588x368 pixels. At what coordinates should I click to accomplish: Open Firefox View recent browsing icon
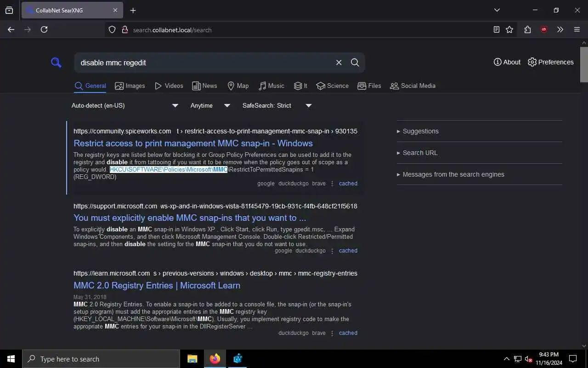[x=9, y=10]
